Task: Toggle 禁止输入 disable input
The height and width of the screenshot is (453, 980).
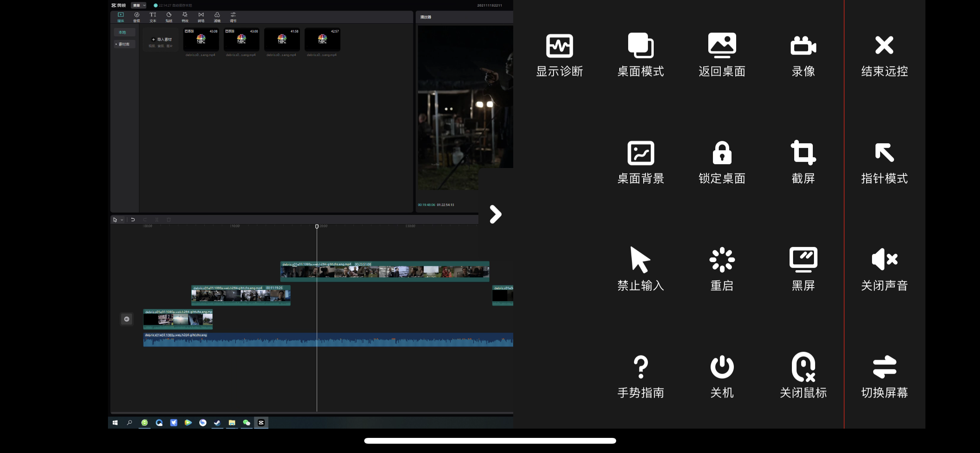Action: [641, 260]
